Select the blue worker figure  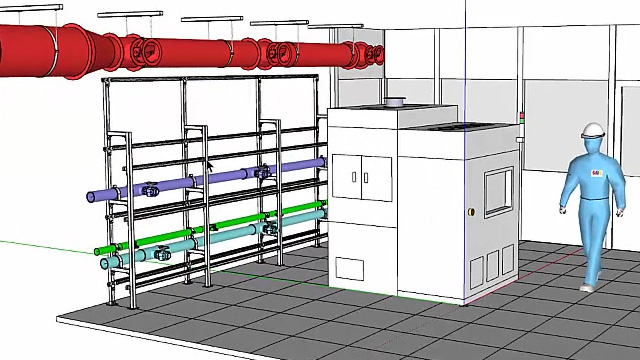pos(593,207)
